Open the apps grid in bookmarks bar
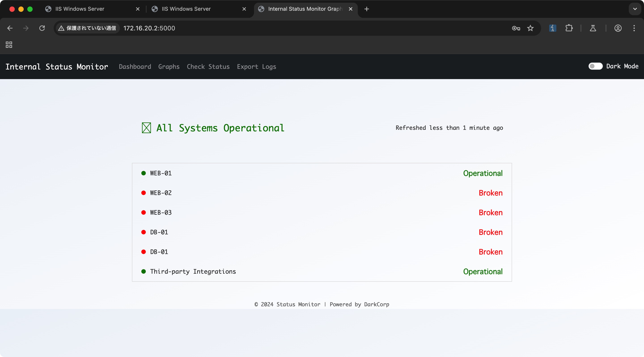 9,45
